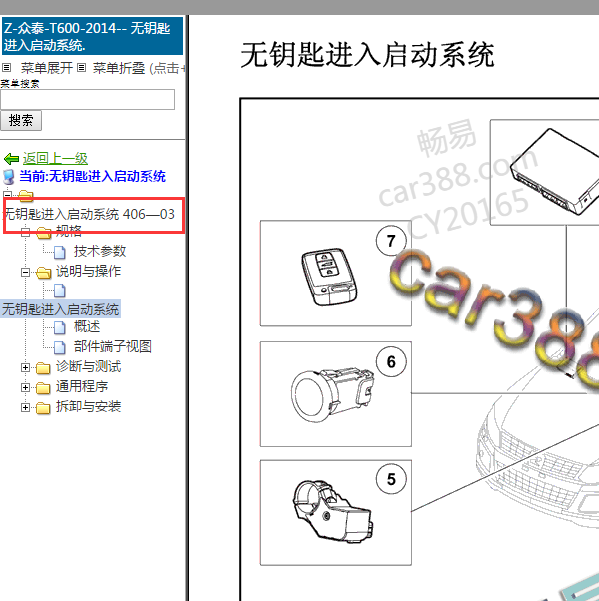Click the 菜单展开 expand-all icon
The height and width of the screenshot is (601, 599).
click(x=7, y=68)
